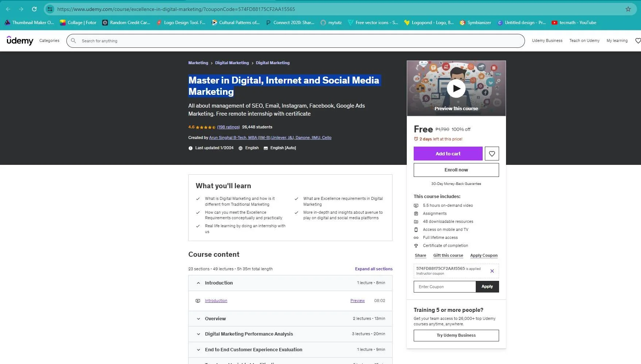Click '48 downloadable resources' text
The image size is (641, 364).
tap(448, 221)
